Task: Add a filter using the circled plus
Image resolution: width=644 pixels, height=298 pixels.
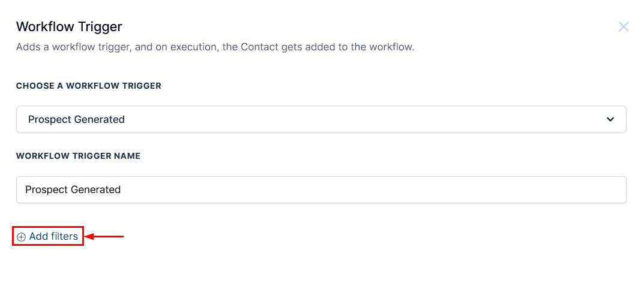Action: pyautogui.click(x=21, y=237)
